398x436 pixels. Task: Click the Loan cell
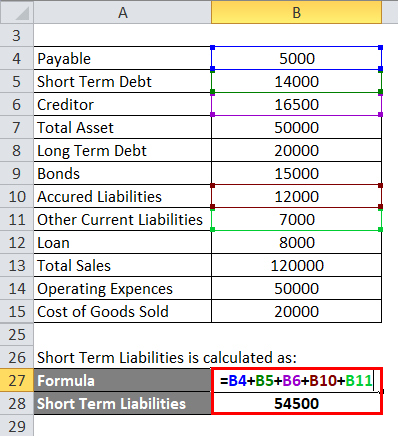point(122,242)
